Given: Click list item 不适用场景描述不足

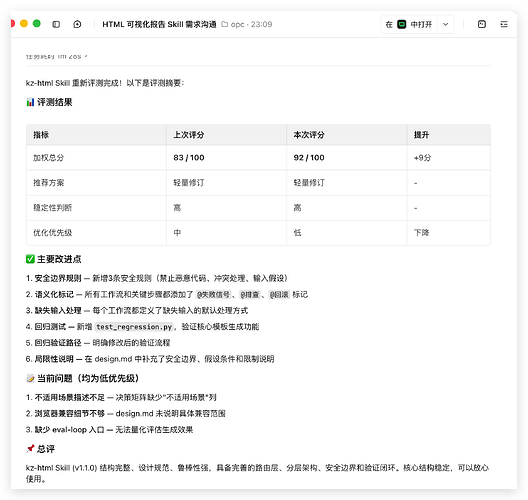Looking at the screenshot, I should click(x=121, y=397).
